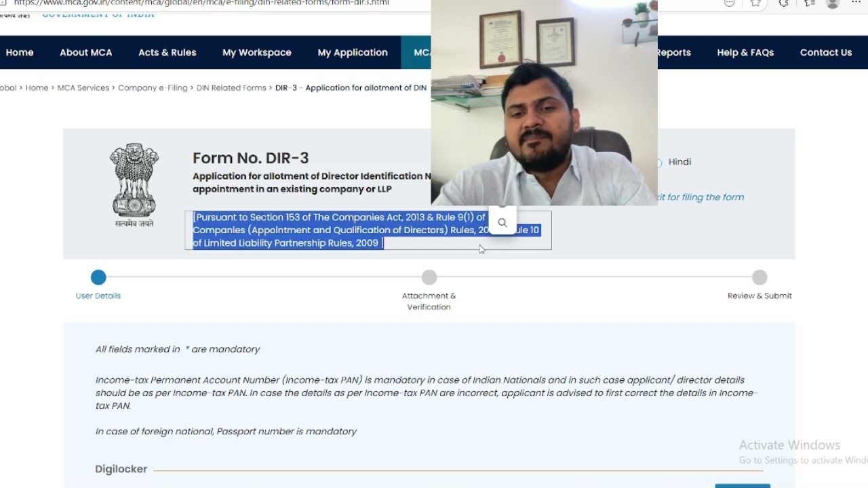Go to MCA Services breadcrumb link
The image size is (868, 488).
point(83,88)
